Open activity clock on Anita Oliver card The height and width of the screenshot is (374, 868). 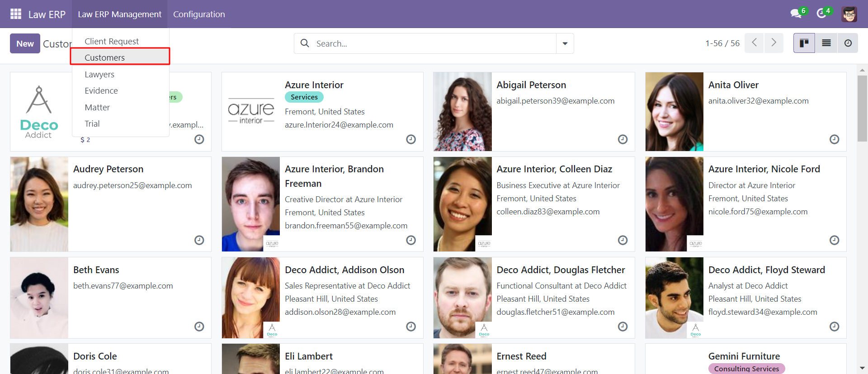(x=835, y=139)
